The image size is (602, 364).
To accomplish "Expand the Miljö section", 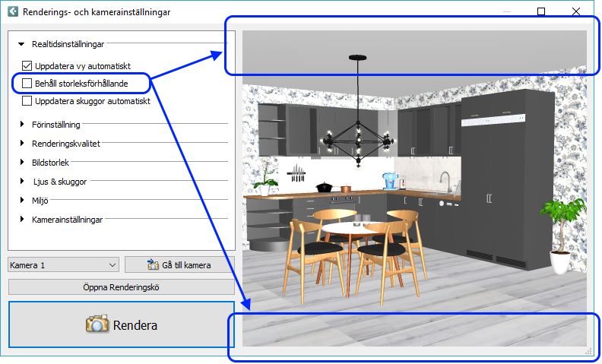I will pyautogui.click(x=22, y=201).
